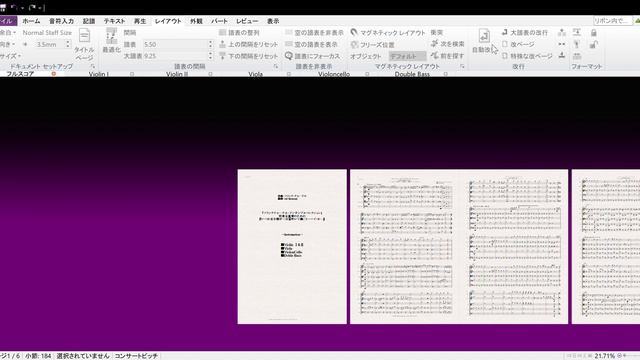Click the second music score page
The image size is (640, 360).
coord(513,247)
